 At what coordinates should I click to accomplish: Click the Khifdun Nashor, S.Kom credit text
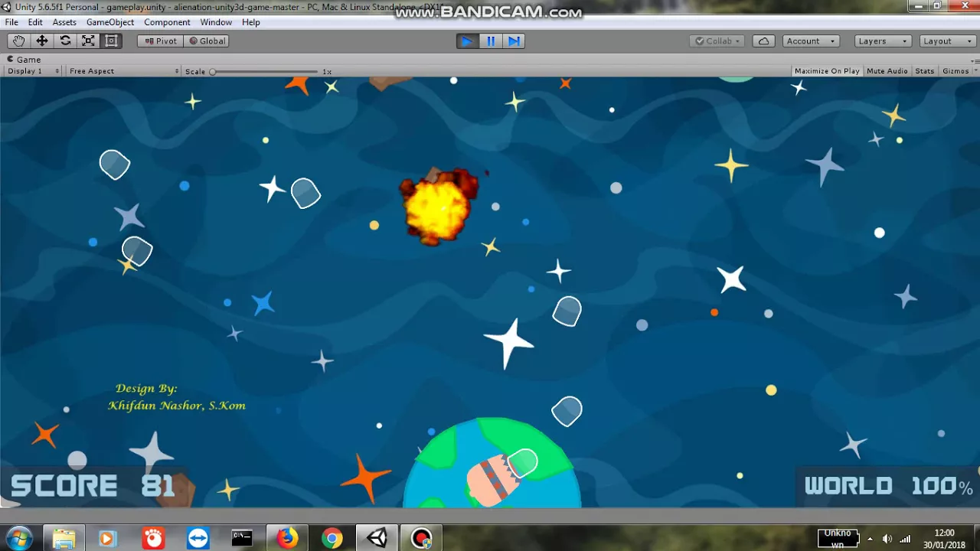[177, 406]
